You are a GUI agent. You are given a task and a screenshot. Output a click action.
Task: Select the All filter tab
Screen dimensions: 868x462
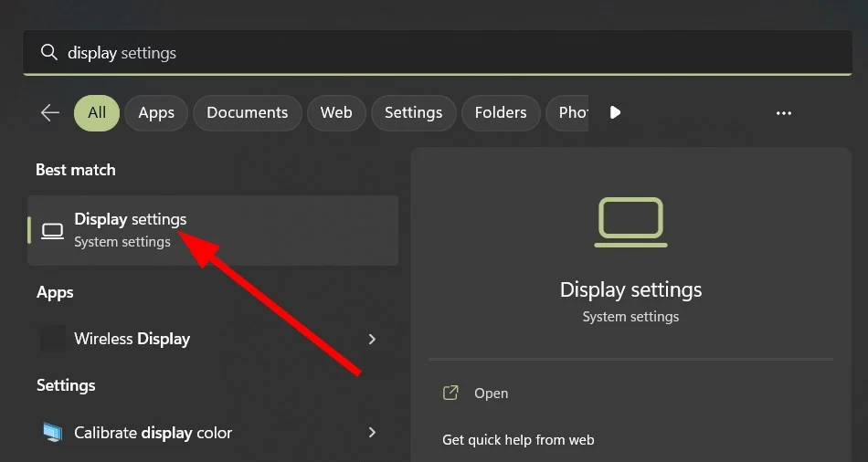tap(97, 112)
